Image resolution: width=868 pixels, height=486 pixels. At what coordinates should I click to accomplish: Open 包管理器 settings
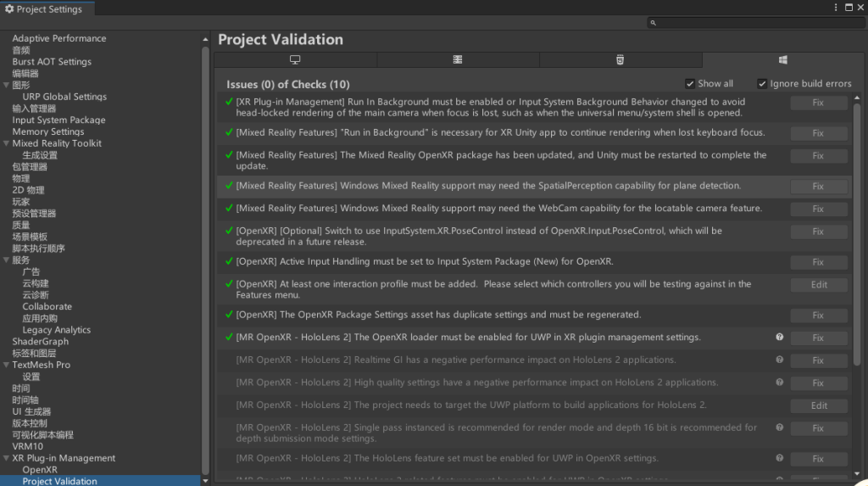[x=30, y=167]
